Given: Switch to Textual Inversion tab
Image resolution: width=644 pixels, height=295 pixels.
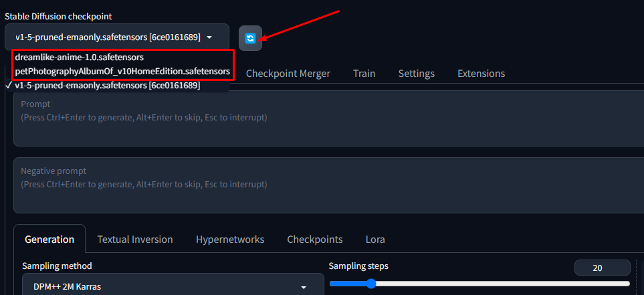Looking at the screenshot, I should pyautogui.click(x=135, y=239).
